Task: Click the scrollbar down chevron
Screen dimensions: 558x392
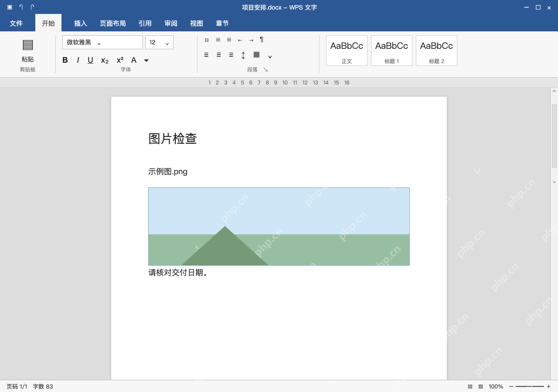Action: [554, 182]
